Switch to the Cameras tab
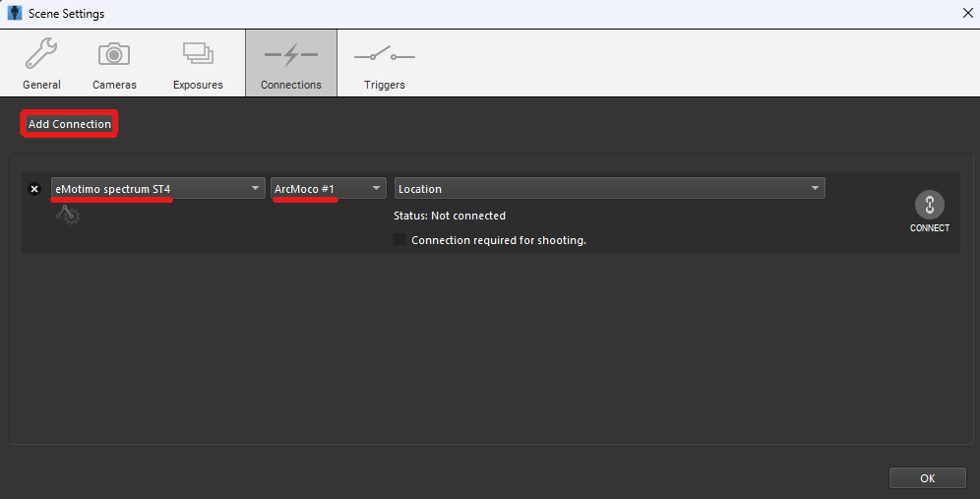This screenshot has width=980, height=499. pyautogui.click(x=114, y=63)
